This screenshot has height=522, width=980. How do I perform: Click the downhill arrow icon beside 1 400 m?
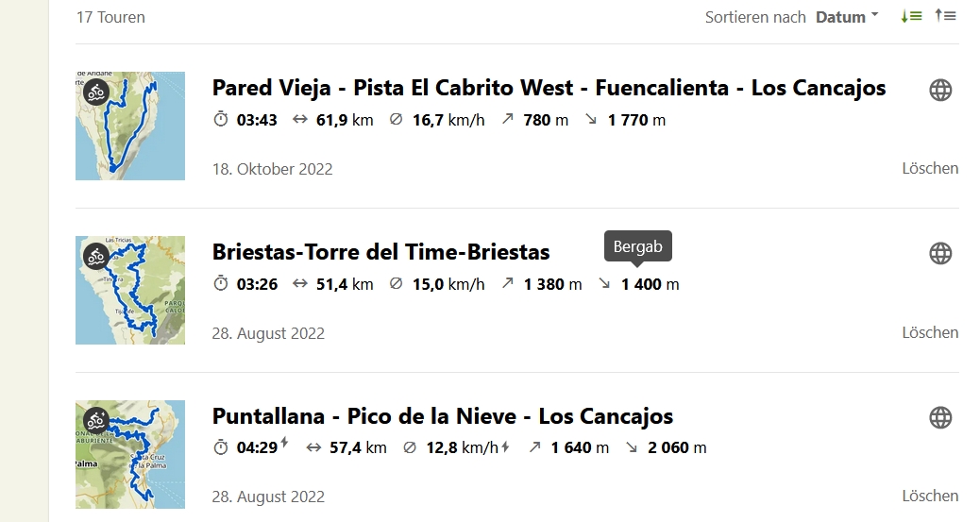click(x=604, y=284)
